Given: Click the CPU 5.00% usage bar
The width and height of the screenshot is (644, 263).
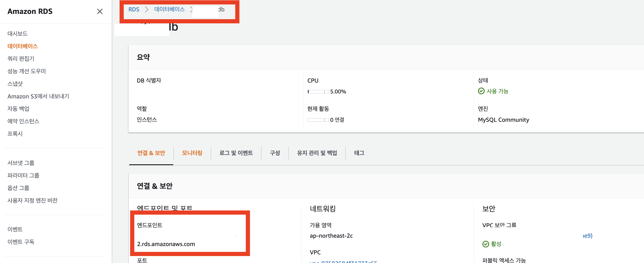Looking at the screenshot, I should tap(318, 91).
